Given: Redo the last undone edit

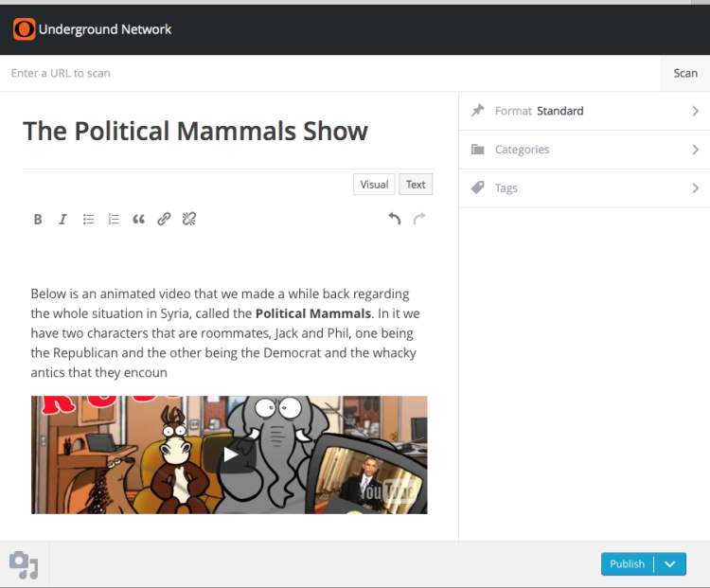Looking at the screenshot, I should pyautogui.click(x=419, y=219).
